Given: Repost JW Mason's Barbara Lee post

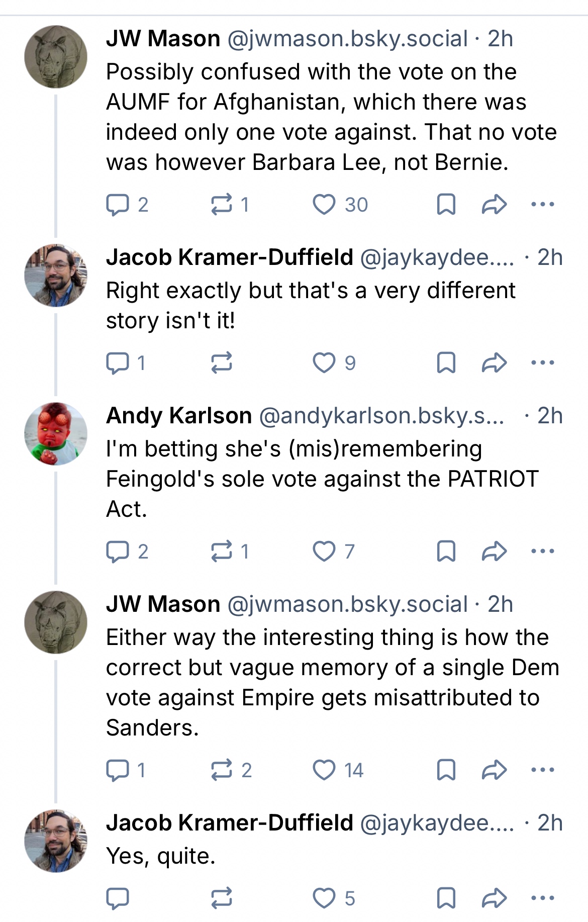Looking at the screenshot, I should tap(221, 205).
